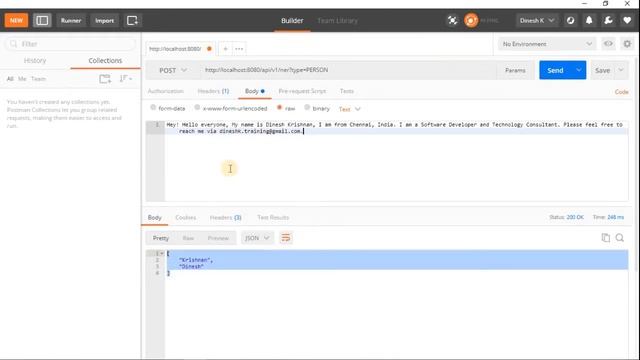The width and height of the screenshot is (640, 360).
Task: Expand the Save button dropdown arrow
Action: (621, 70)
